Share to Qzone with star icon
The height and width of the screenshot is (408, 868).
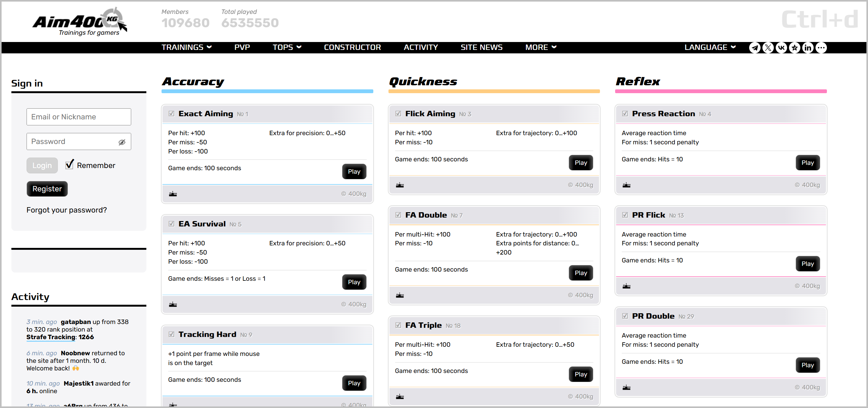795,48
